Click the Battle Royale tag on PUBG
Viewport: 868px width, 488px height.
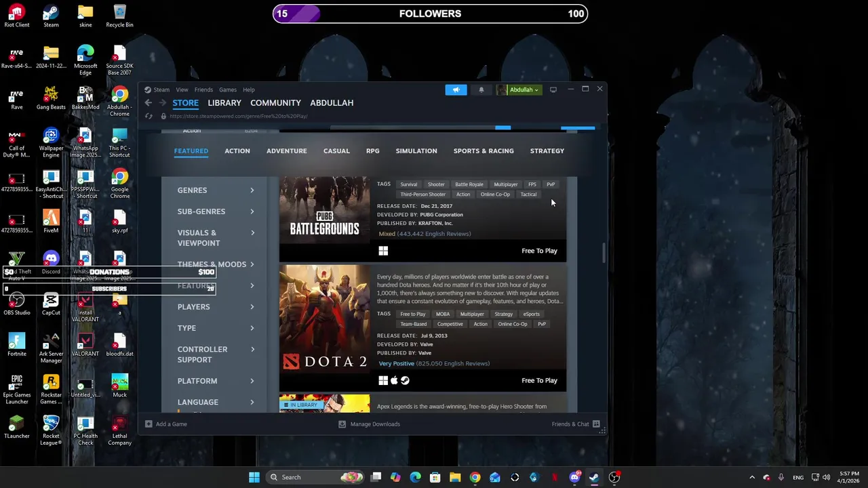(469, 184)
